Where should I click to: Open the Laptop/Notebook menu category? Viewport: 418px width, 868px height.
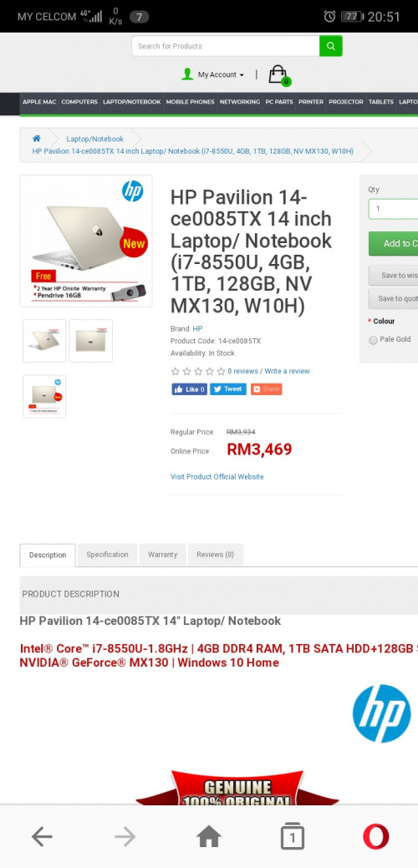[x=132, y=102]
